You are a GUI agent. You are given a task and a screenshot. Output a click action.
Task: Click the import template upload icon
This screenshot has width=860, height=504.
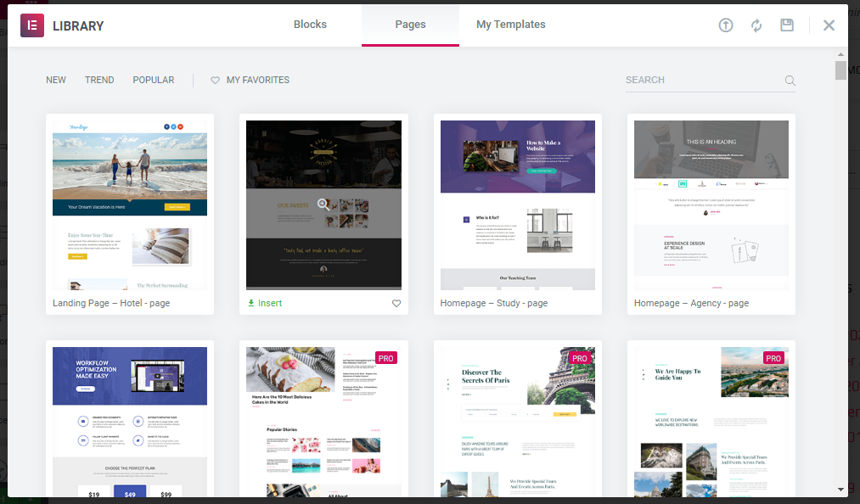(726, 25)
